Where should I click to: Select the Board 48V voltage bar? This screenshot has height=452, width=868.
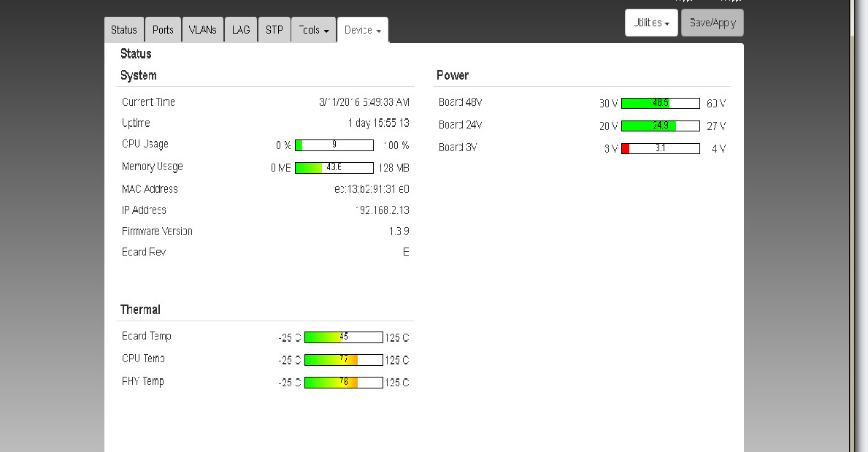660,104
